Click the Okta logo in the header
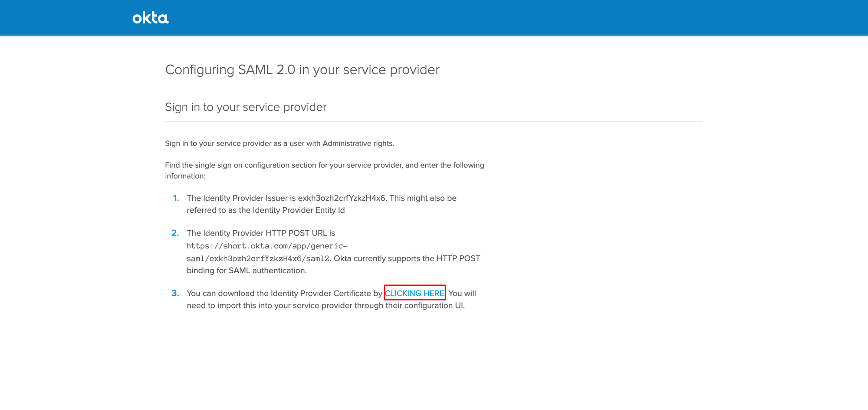Image resolution: width=868 pixels, height=410 pixels. 151,18
